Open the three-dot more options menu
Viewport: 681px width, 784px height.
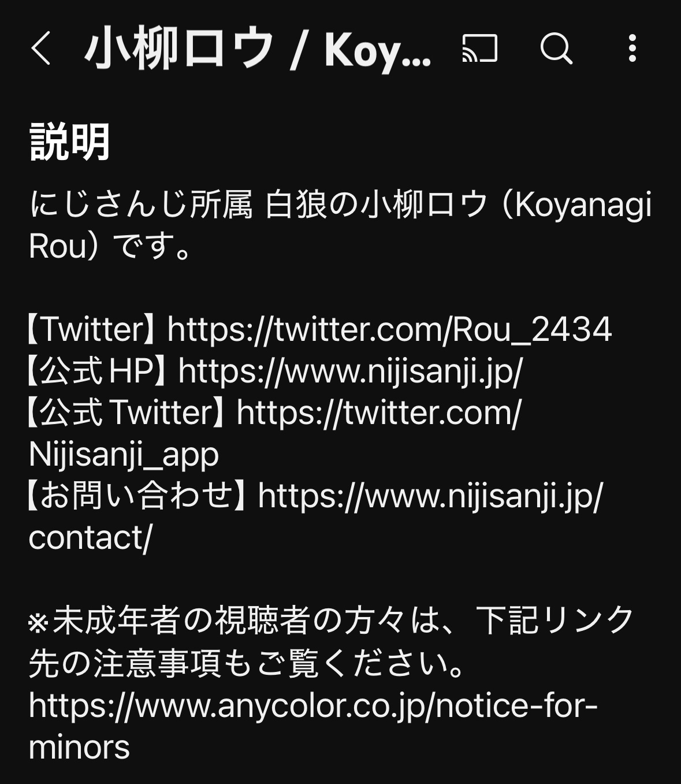click(x=632, y=48)
